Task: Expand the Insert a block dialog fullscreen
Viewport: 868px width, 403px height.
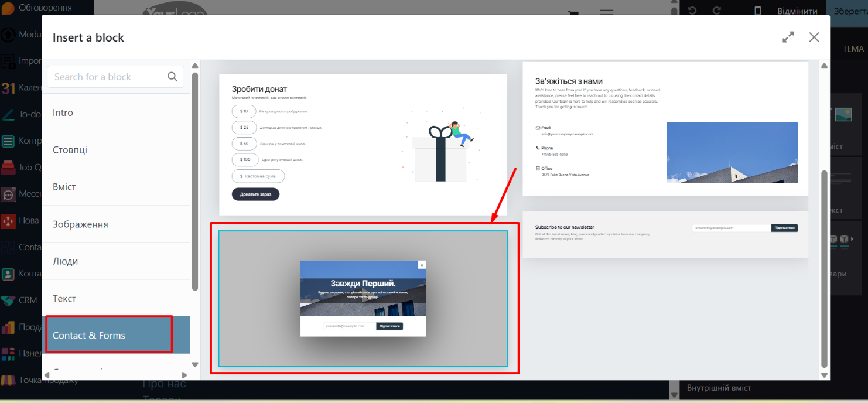Action: click(788, 37)
